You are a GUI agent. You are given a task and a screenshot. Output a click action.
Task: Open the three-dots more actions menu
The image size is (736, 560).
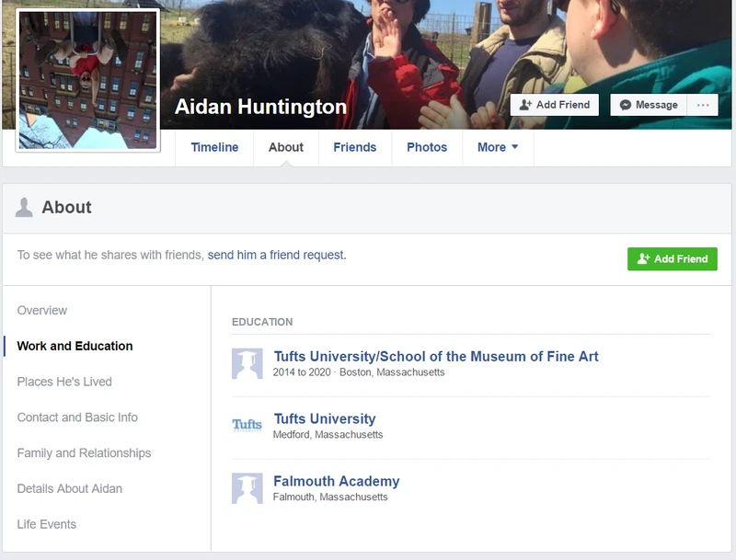[703, 105]
